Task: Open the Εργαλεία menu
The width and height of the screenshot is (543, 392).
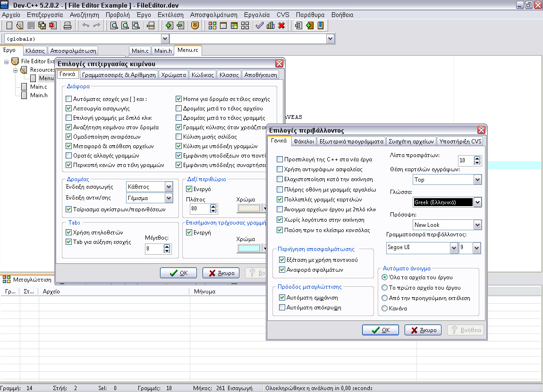Action: tap(257, 15)
